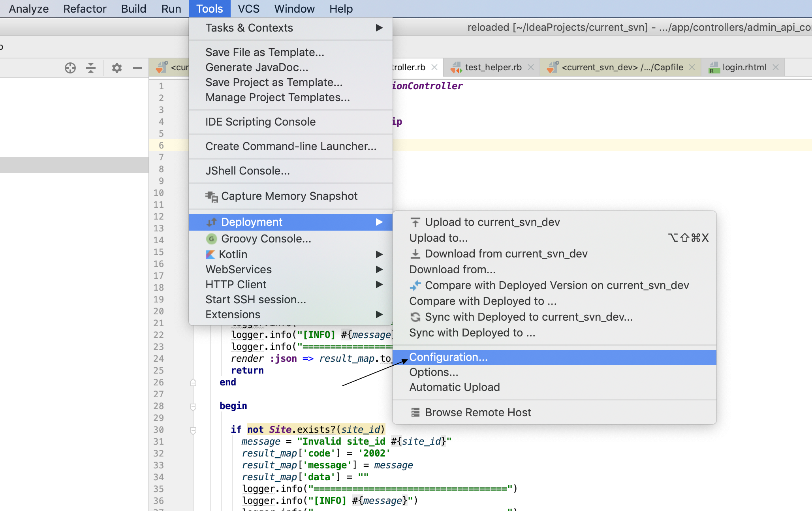Open the Help menu
The width and height of the screenshot is (812, 511).
[341, 9]
